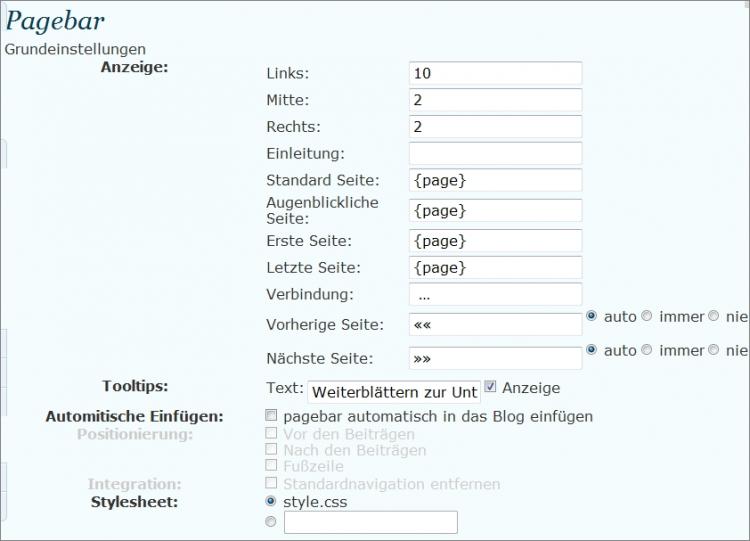Click the Nächste Seite text field

[x=495, y=358]
